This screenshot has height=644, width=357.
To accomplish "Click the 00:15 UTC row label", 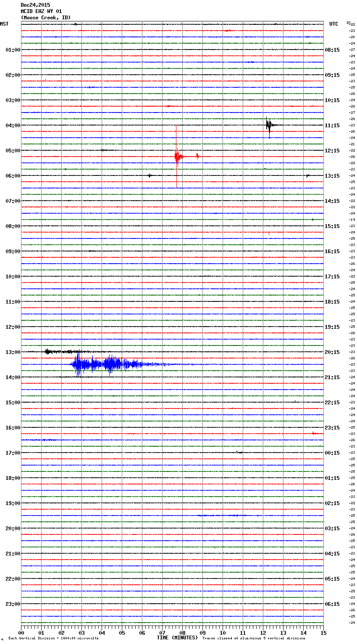I will tap(332, 453).
